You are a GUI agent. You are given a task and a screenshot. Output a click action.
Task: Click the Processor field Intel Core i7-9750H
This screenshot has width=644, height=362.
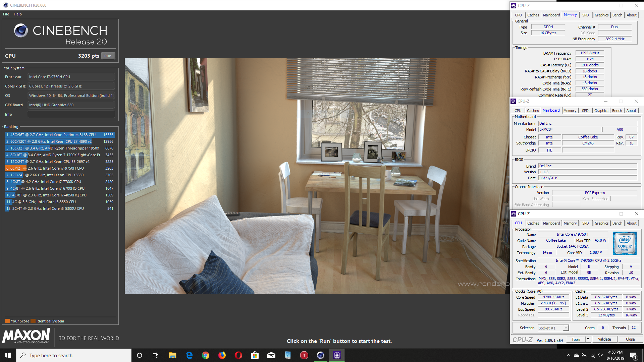pos(71,77)
